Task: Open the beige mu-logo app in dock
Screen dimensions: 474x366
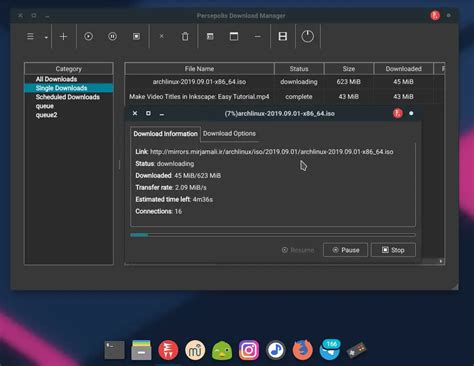Action: tap(195, 350)
